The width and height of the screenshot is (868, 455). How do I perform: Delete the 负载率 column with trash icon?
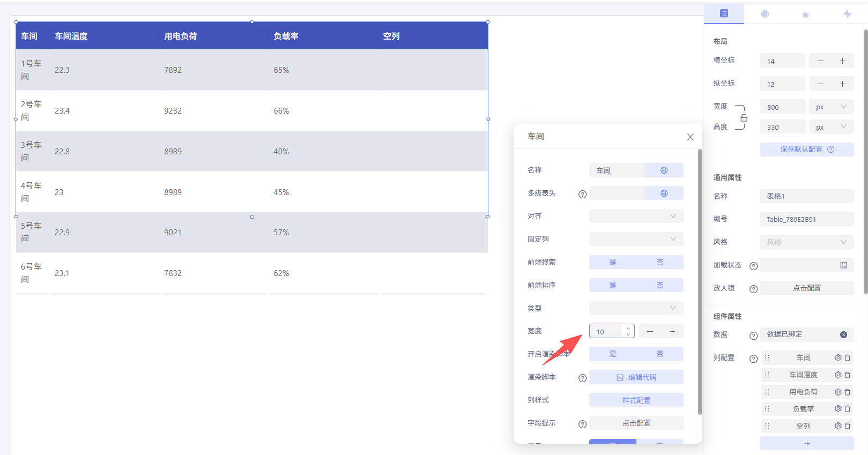point(848,409)
